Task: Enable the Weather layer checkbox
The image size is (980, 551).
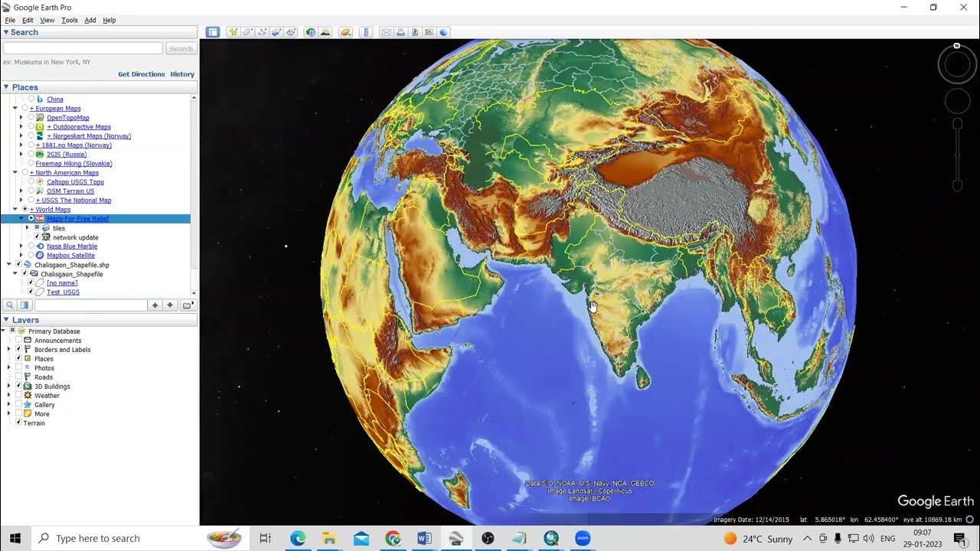Action: [x=18, y=395]
